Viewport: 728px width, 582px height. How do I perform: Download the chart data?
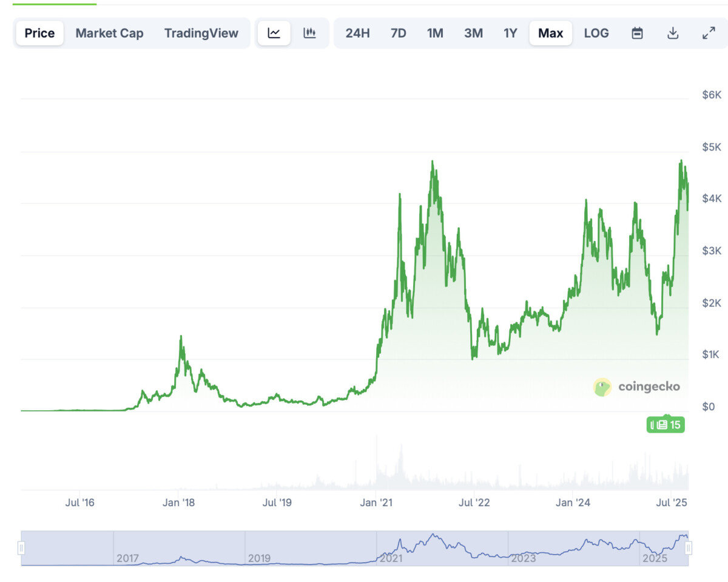673,33
